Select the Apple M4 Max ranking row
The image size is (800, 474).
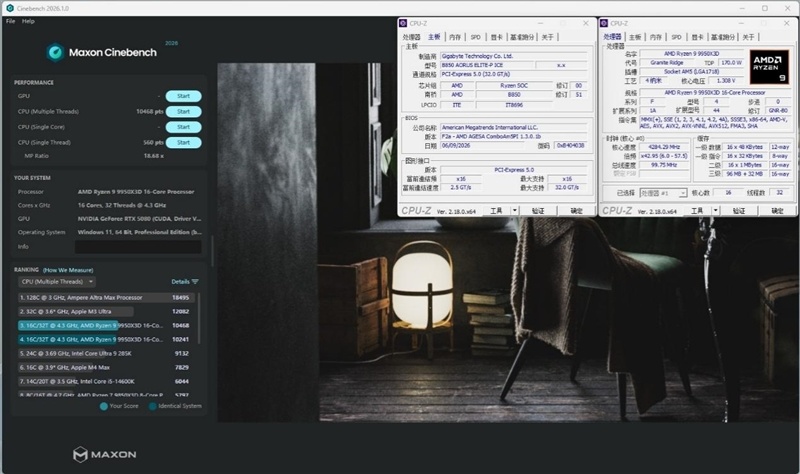pos(106,367)
